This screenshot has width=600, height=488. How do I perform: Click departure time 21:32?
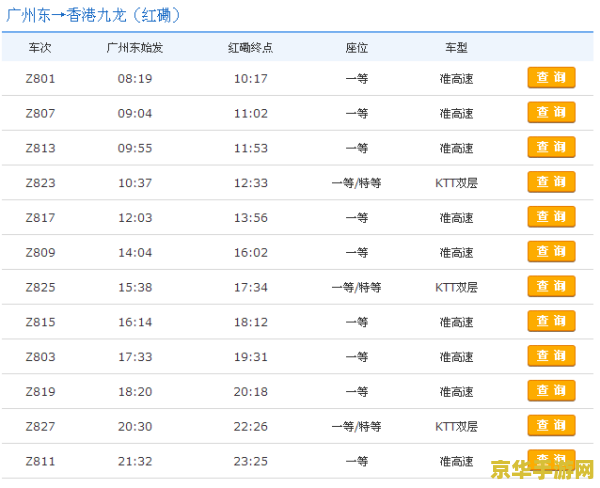click(x=135, y=462)
